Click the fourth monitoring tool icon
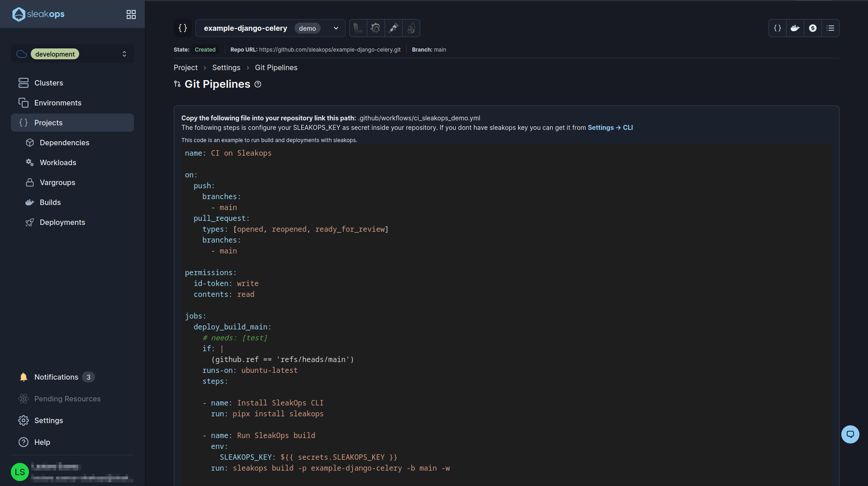The image size is (868, 486). 411,28
